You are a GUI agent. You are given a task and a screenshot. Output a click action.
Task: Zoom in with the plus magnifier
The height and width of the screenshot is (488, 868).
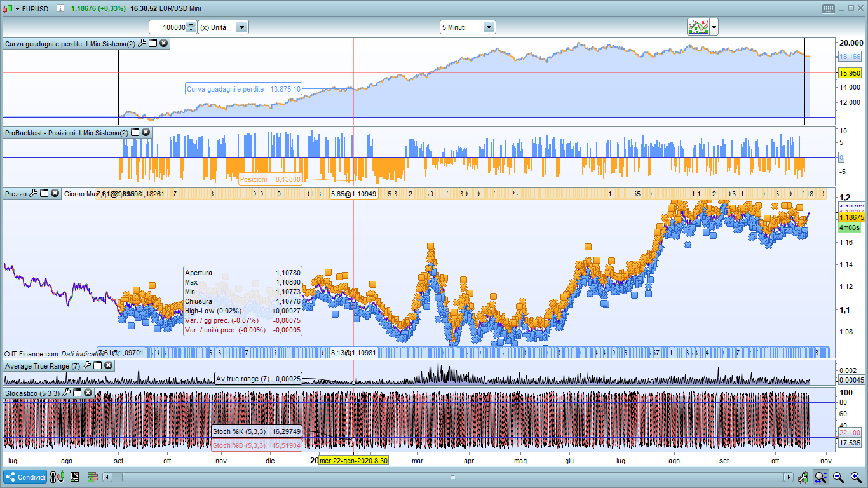pyautogui.click(x=856, y=477)
